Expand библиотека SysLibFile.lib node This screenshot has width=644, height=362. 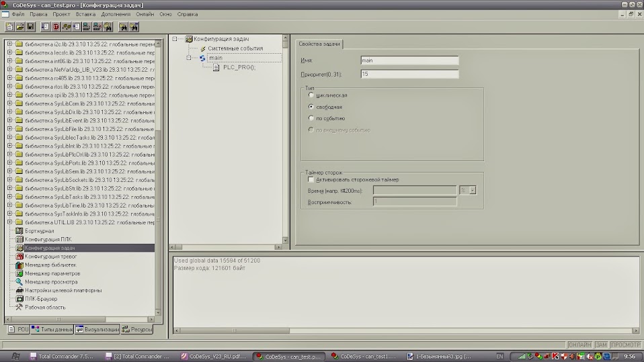[x=10, y=128]
